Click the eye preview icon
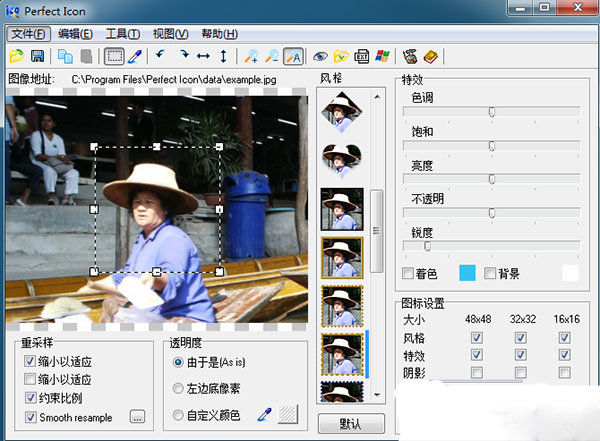 point(321,57)
